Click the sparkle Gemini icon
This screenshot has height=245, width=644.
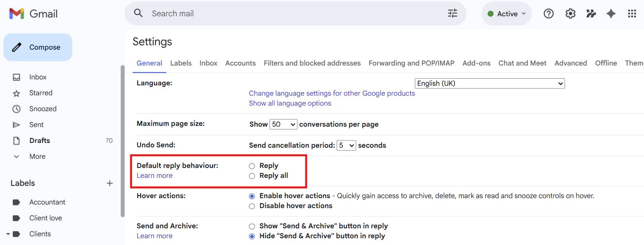pyautogui.click(x=611, y=14)
